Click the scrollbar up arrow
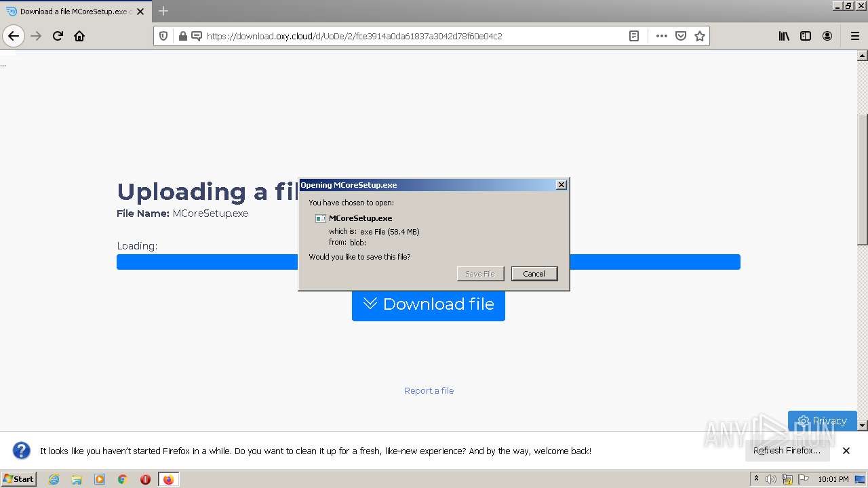This screenshot has width=868, height=488. tap(863, 56)
